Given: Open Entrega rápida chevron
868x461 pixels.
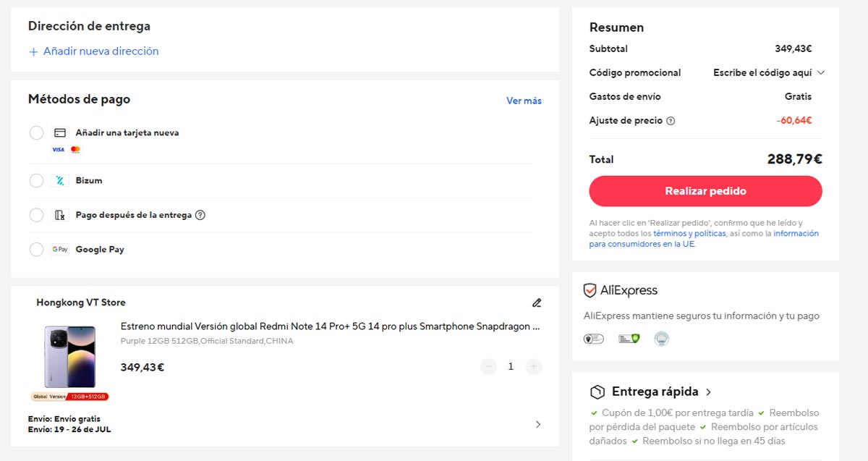Looking at the screenshot, I should pyautogui.click(x=709, y=392).
